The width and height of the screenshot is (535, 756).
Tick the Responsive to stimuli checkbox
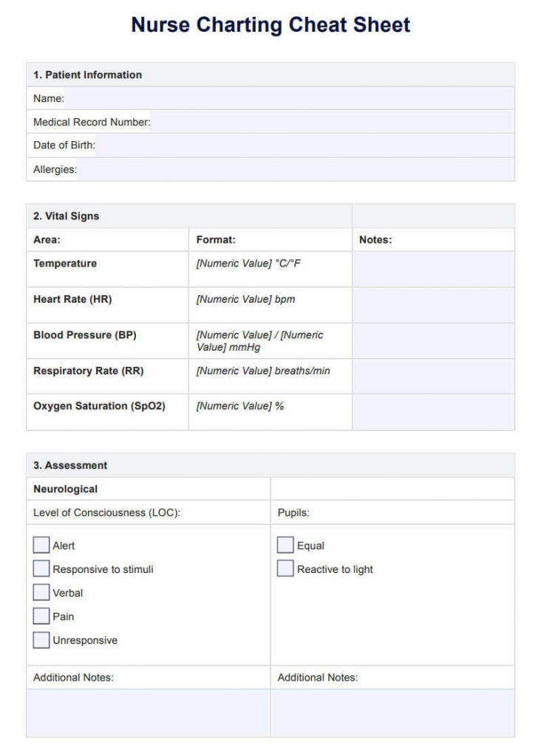(41, 568)
